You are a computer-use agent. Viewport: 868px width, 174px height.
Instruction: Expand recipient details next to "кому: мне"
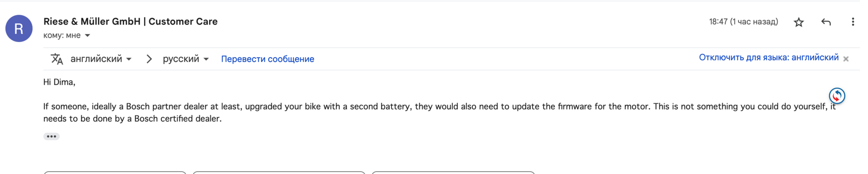(88, 35)
